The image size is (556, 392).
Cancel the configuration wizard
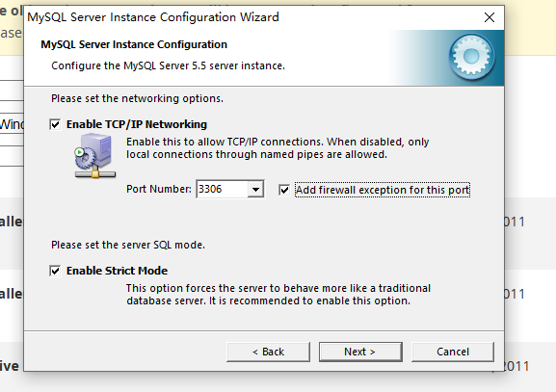453,352
